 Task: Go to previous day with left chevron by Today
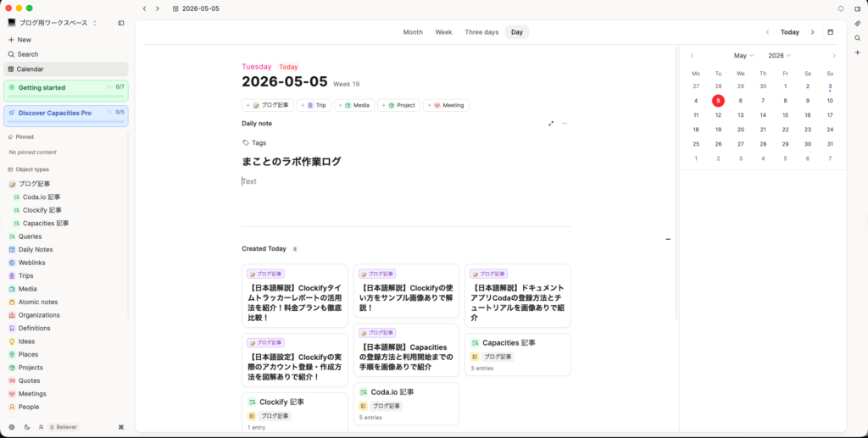click(767, 32)
